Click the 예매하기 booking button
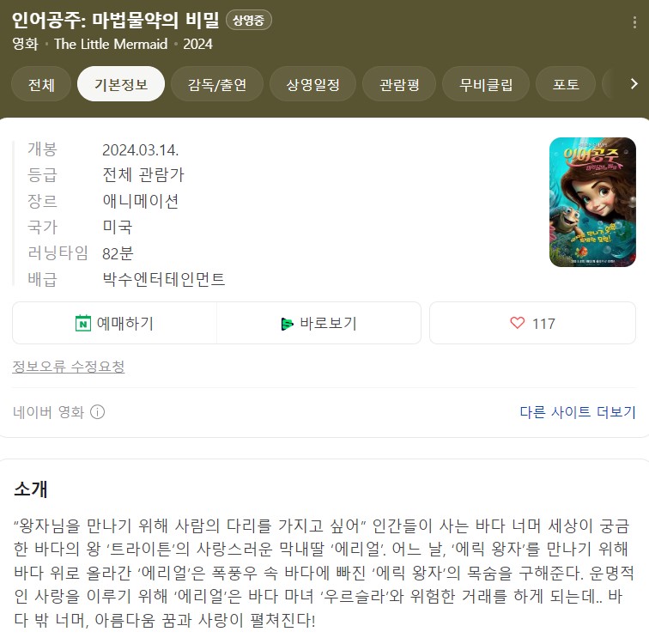Viewport: 649px width, 644px height. coord(115,323)
